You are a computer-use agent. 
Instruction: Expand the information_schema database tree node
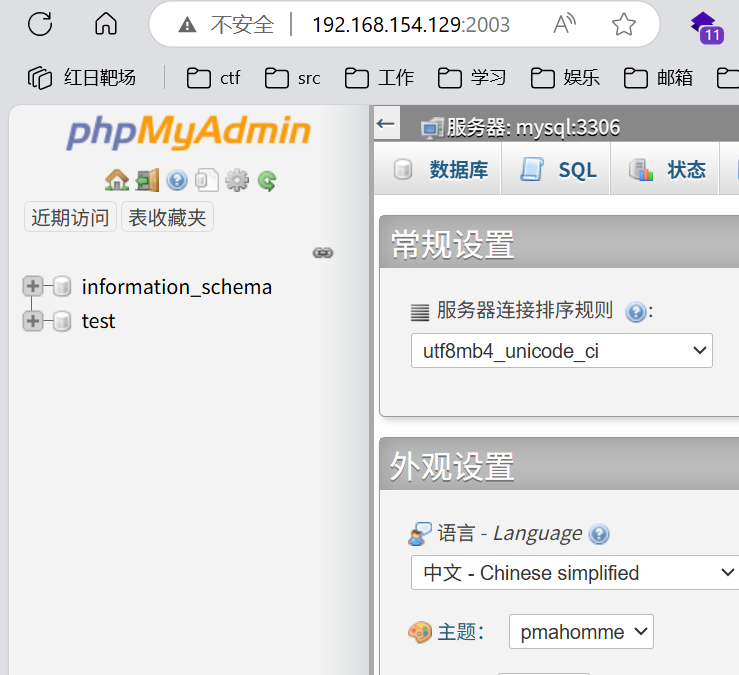point(33,286)
